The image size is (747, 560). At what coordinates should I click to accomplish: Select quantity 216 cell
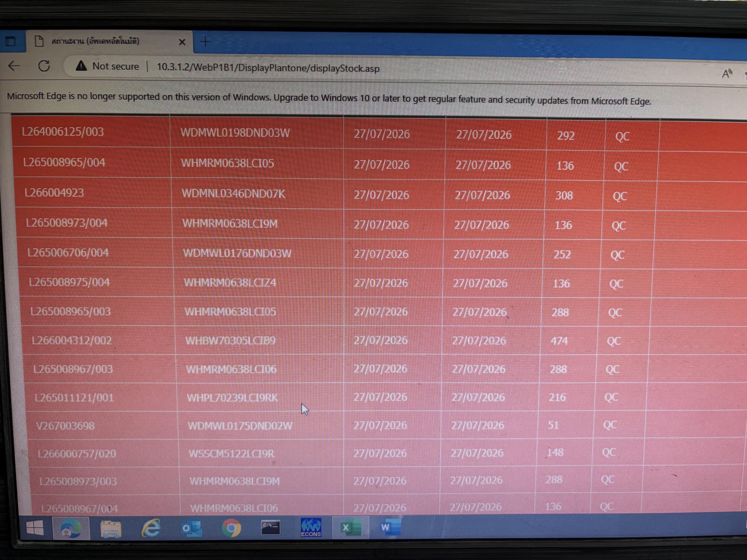coord(557,397)
